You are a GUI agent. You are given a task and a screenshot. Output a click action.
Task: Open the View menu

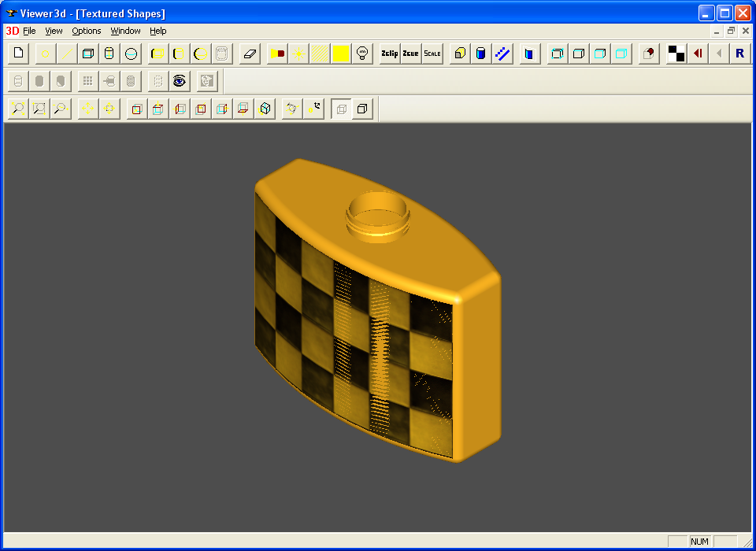[x=54, y=31]
